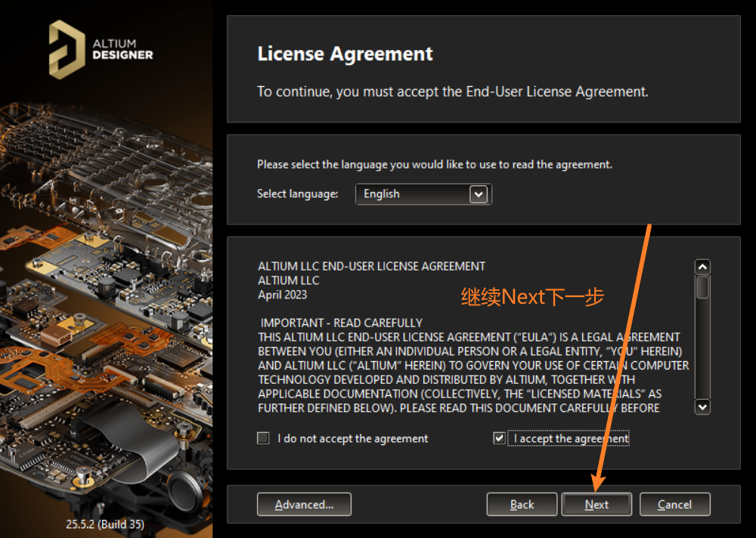Open the Advanced... options
756x538 pixels.
[x=304, y=504]
